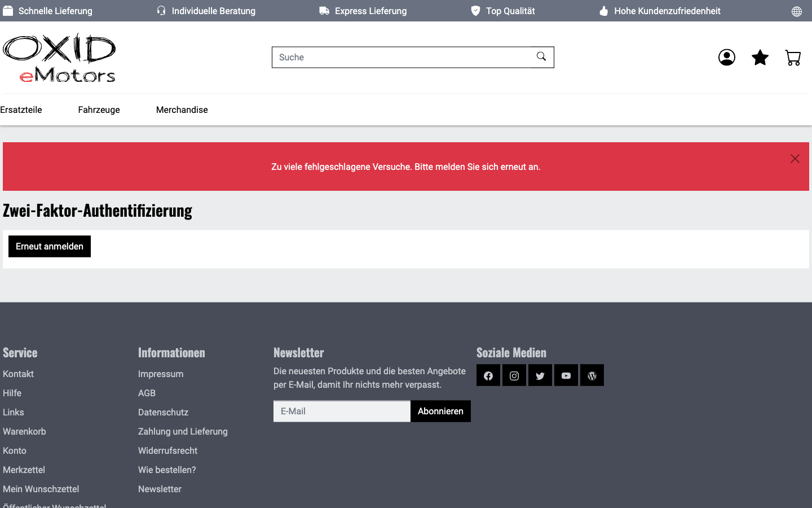Click the Abonnieren newsletter button
Screen dimensions: 812x508
tap(440, 411)
